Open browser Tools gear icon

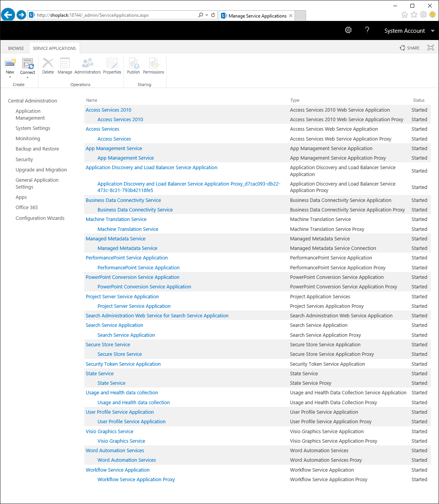(423, 14)
